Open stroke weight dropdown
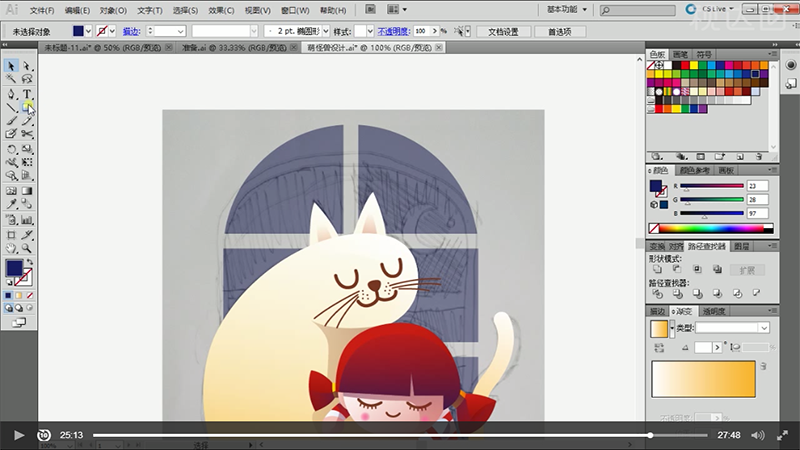 [x=180, y=31]
